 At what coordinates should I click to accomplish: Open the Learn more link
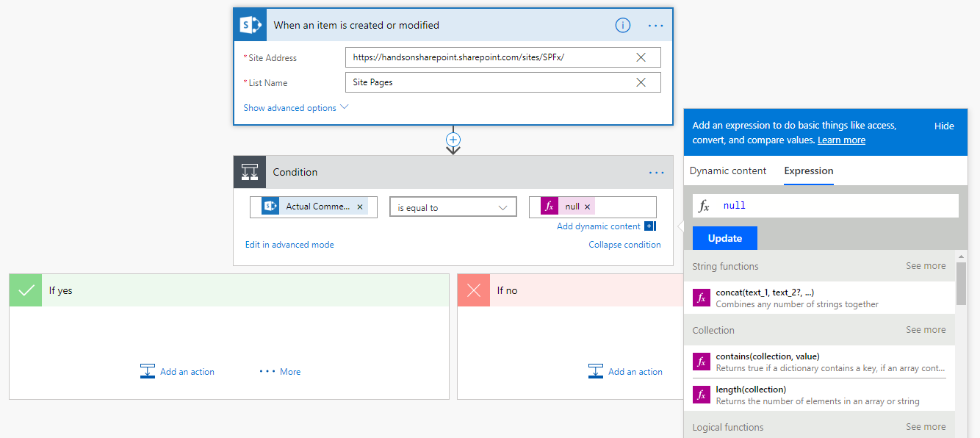(x=841, y=140)
